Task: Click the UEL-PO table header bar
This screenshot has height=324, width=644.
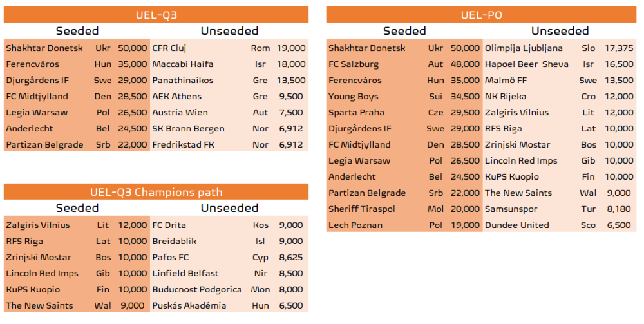Action: 482,15
